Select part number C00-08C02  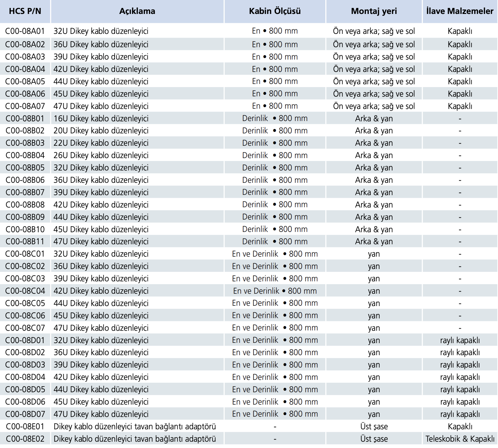25,266
